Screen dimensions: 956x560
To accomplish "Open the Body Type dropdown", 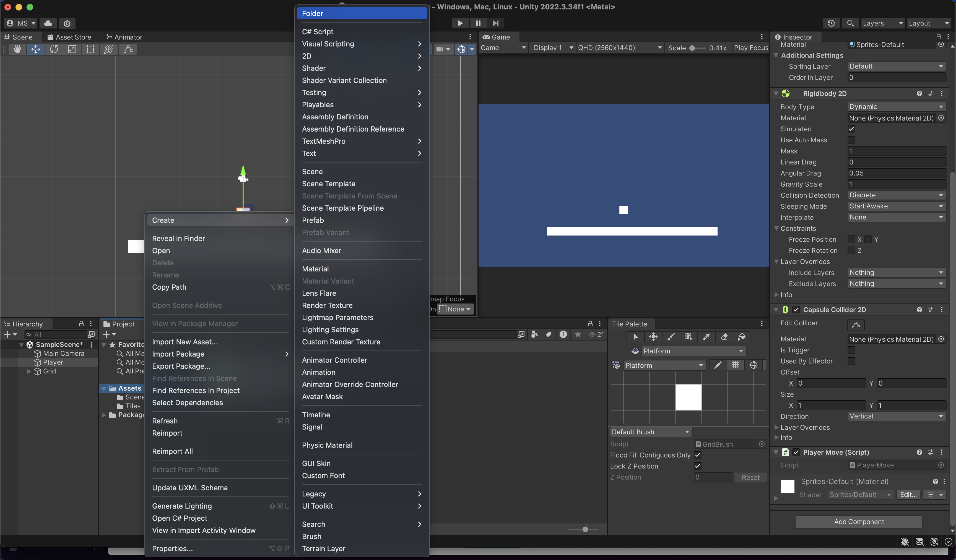I will (896, 107).
